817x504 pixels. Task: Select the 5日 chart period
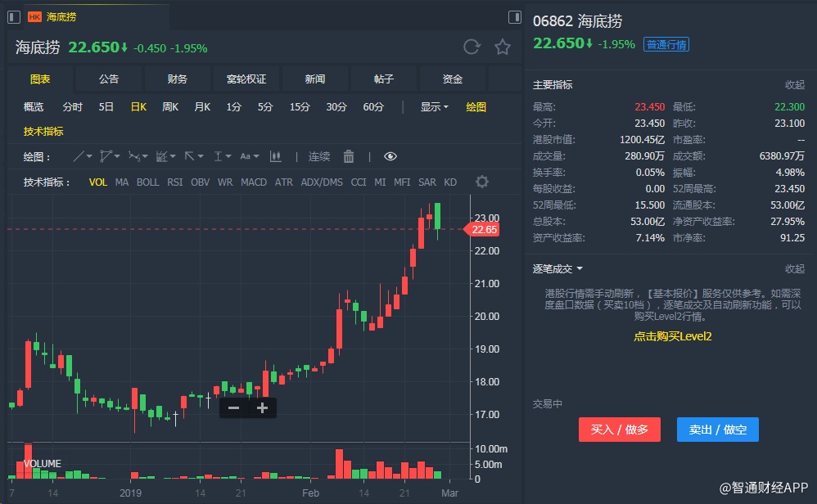[106, 106]
